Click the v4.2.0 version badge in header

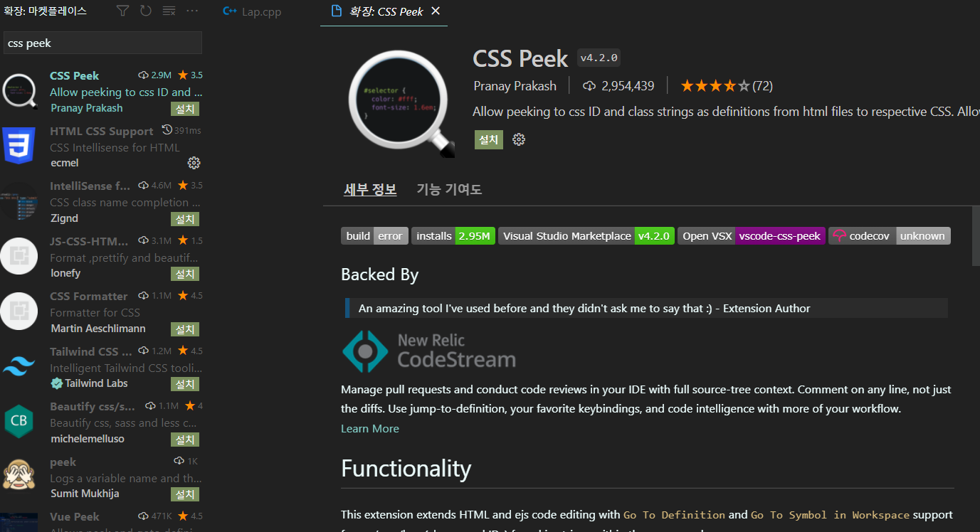(x=599, y=58)
